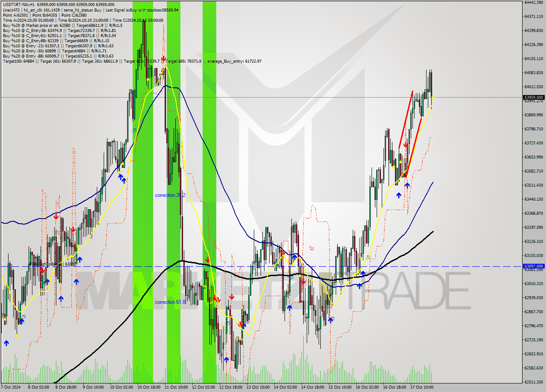Click the 63155.030 price axis label

(x=534, y=256)
